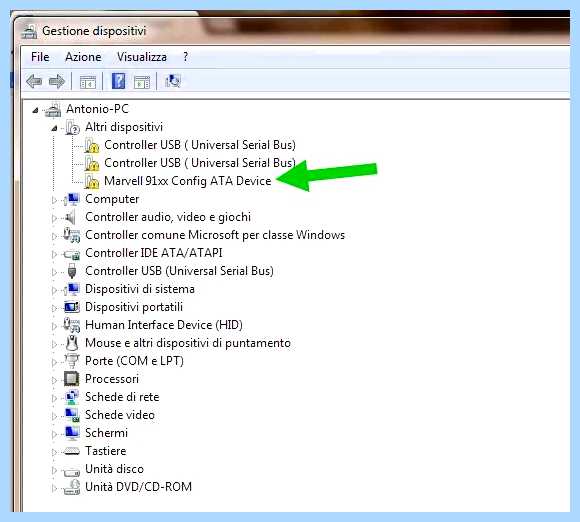The image size is (580, 522).
Task: Click the Gestione dispositivi title bar icon
Action: pyautogui.click(x=29, y=31)
